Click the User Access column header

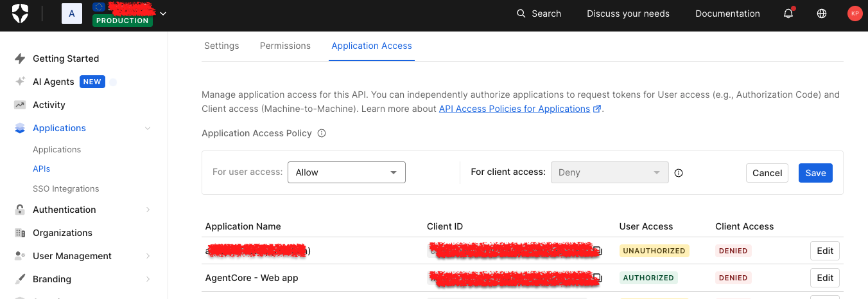[646, 226]
